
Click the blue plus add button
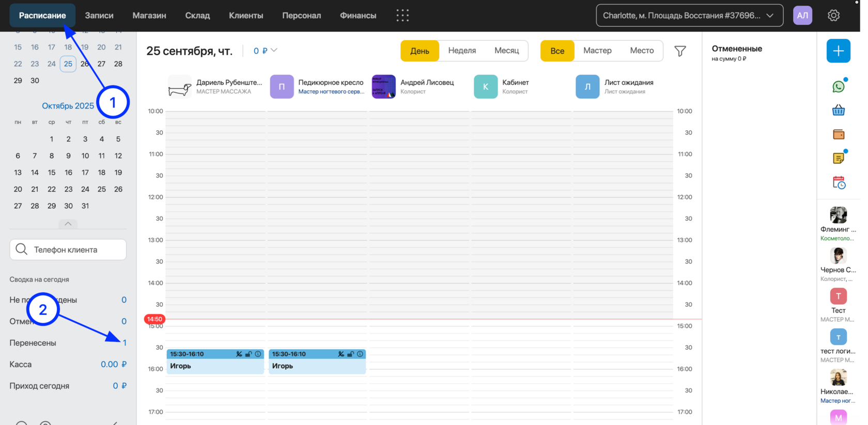tap(838, 51)
